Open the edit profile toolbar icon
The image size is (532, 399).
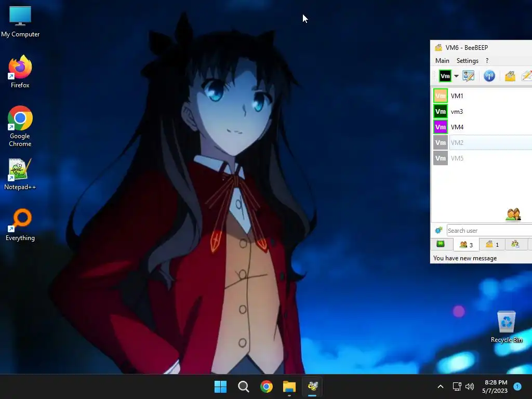[469, 76]
